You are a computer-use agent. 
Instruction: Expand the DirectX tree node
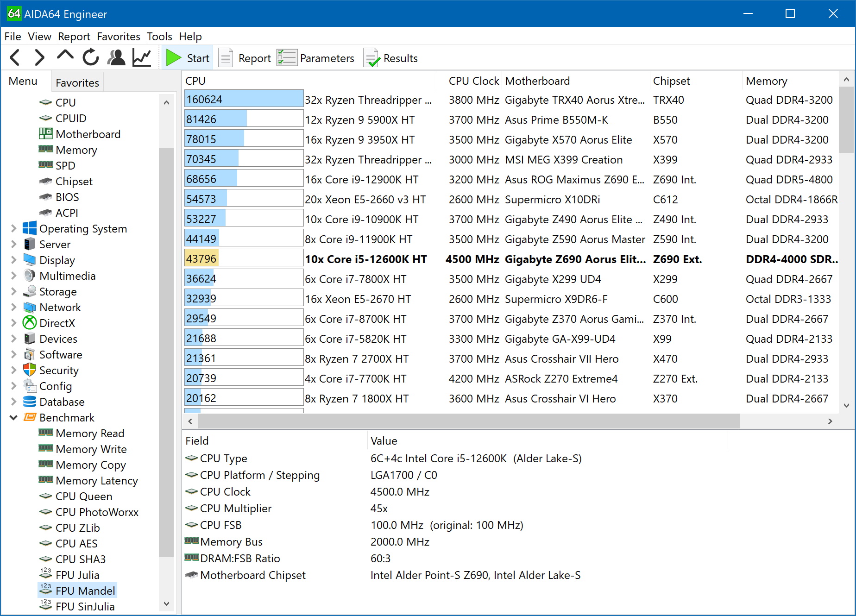coord(13,323)
